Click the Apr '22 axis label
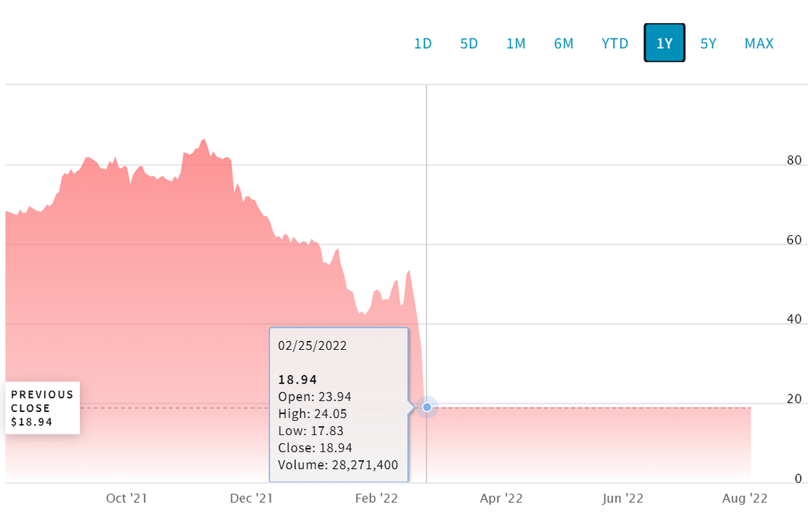The width and height of the screenshot is (812, 521). [501, 499]
